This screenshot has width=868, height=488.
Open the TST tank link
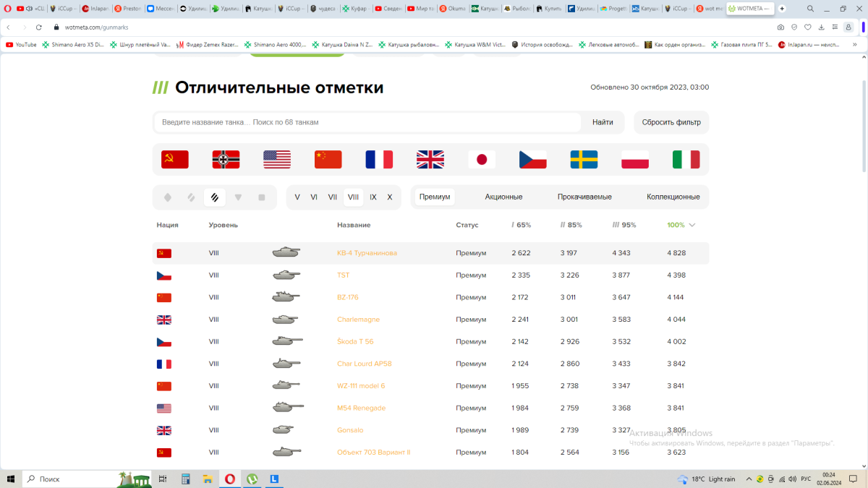tap(344, 275)
